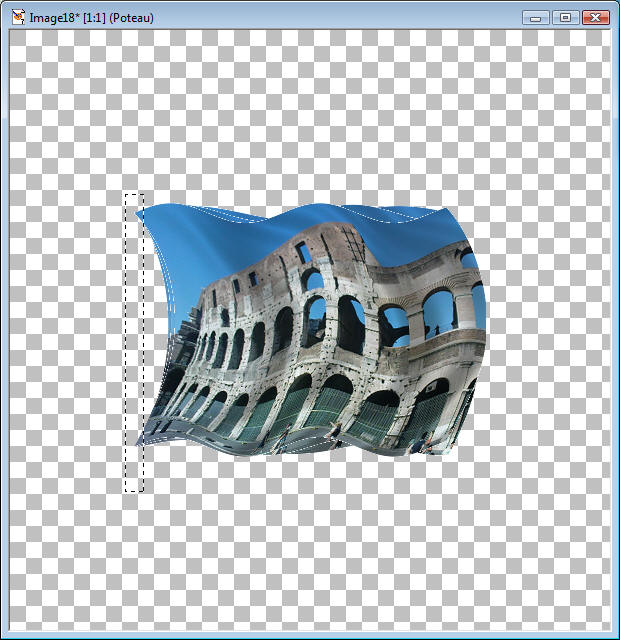Click the waving Colosseum flag image
The width and height of the screenshot is (620, 640).
(311, 329)
